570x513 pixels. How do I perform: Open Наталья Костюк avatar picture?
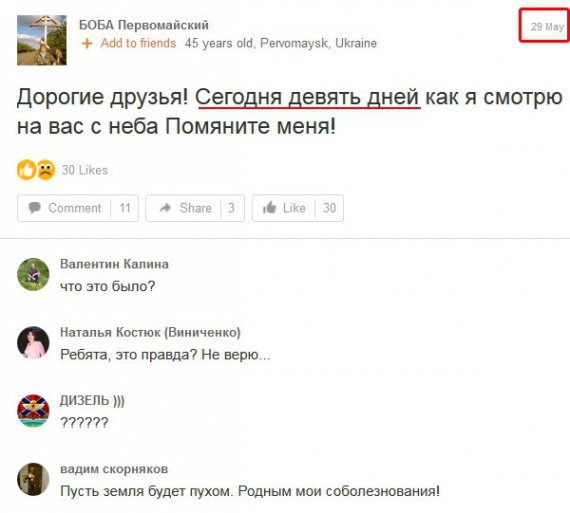pyautogui.click(x=33, y=342)
